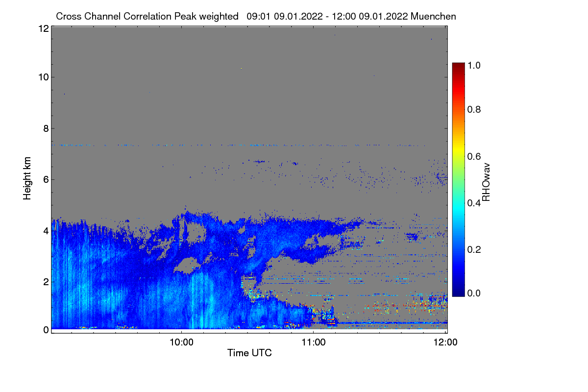Click the 'RHOwav' color bar label
The width and height of the screenshot is (588, 392).
pyautogui.click(x=486, y=182)
